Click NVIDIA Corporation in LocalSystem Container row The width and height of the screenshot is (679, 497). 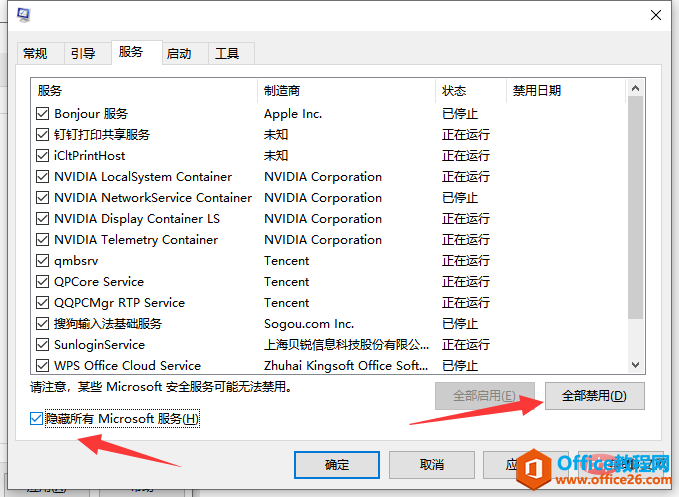[323, 177]
